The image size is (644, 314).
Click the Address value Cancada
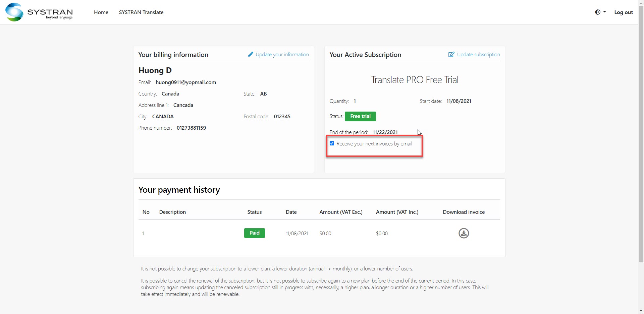pyautogui.click(x=183, y=105)
